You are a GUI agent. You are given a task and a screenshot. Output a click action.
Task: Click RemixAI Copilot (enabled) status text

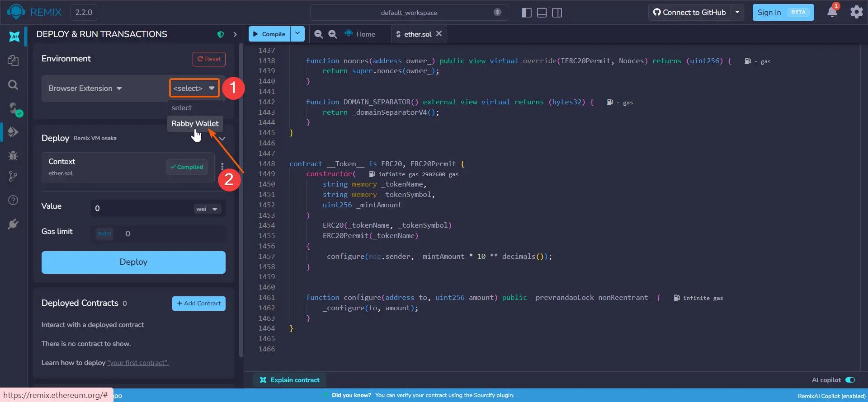[x=831, y=396]
